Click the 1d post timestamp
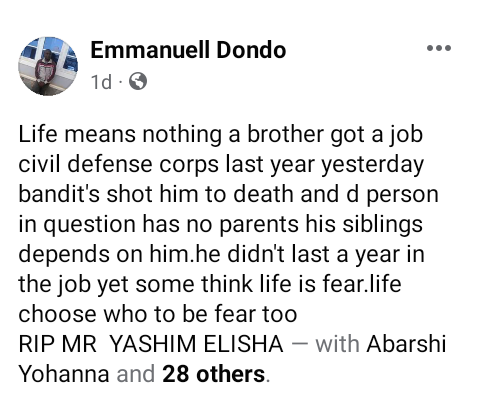This screenshot has height=409, width=480. [x=101, y=82]
